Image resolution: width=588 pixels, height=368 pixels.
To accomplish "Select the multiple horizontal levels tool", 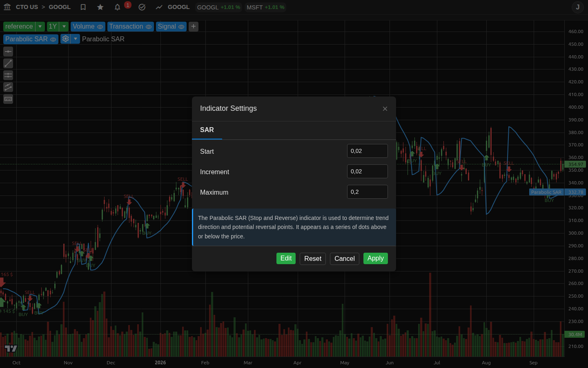I will point(8,75).
